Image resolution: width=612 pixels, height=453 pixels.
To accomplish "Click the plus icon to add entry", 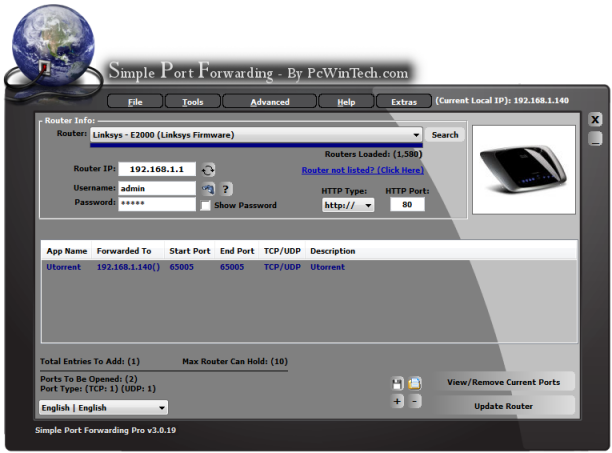I will [x=397, y=401].
